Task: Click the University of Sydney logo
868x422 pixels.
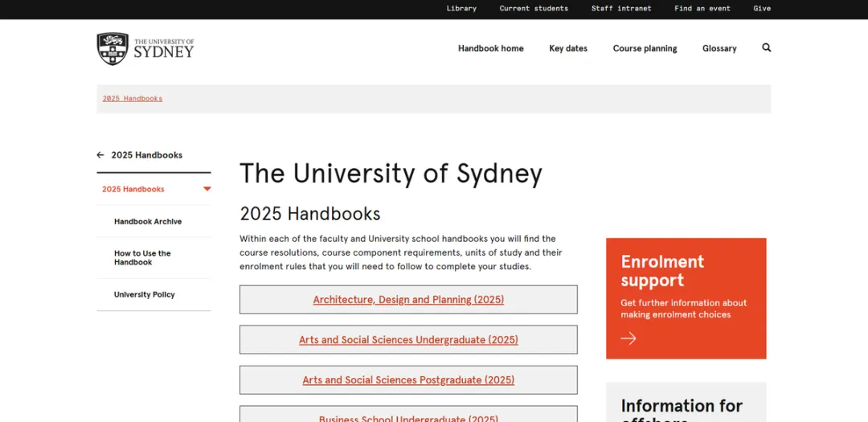Action: 145,49
